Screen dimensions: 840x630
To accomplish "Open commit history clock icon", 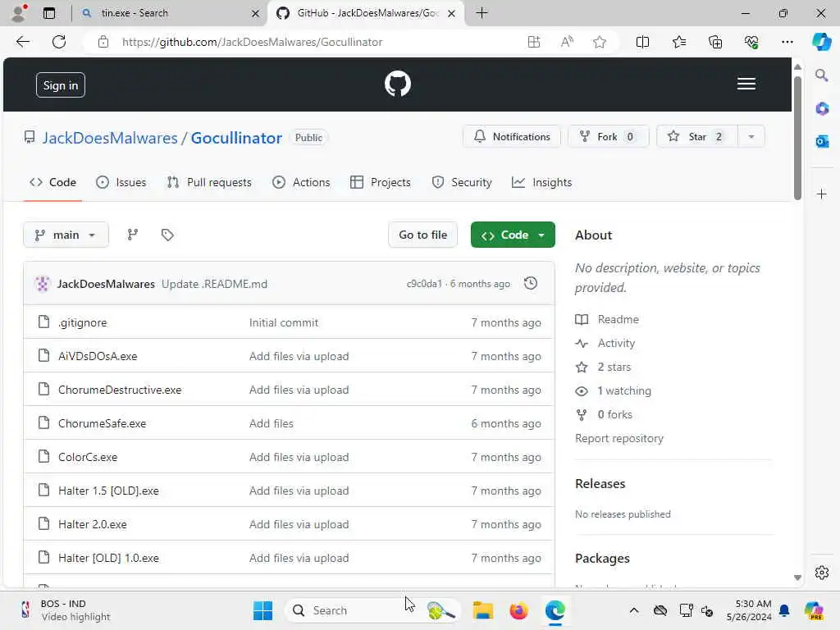I will 531,283.
